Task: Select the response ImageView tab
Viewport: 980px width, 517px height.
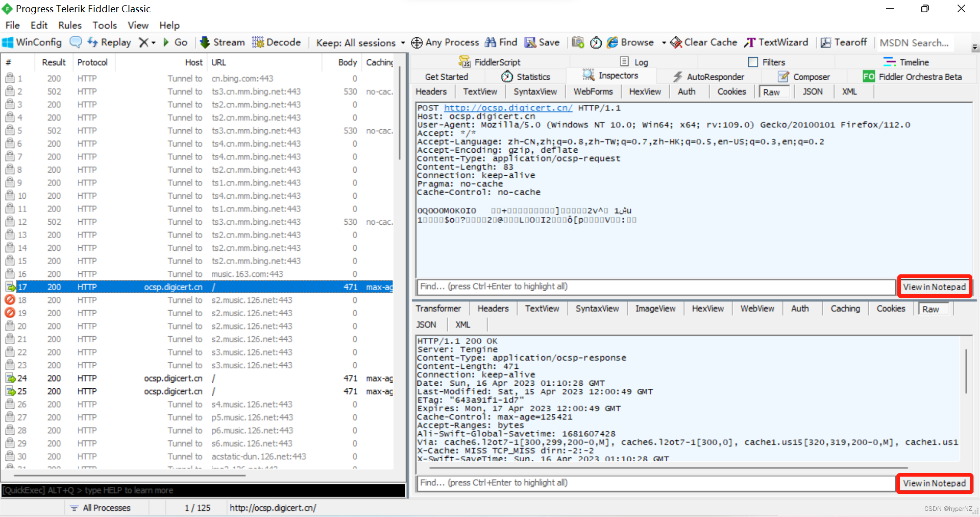Action: 655,309
